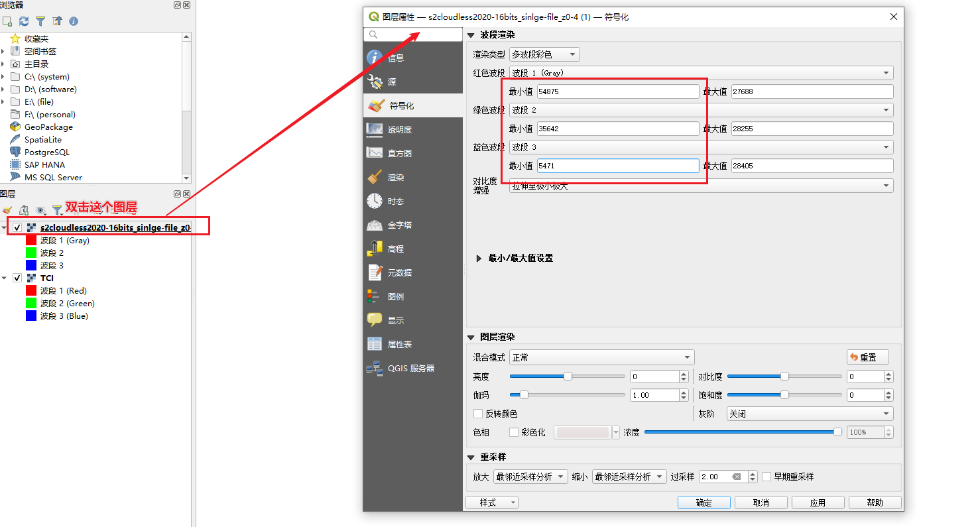This screenshot has height=527, width=980.
Task: Refresh the Browser panel
Action: coord(24,21)
